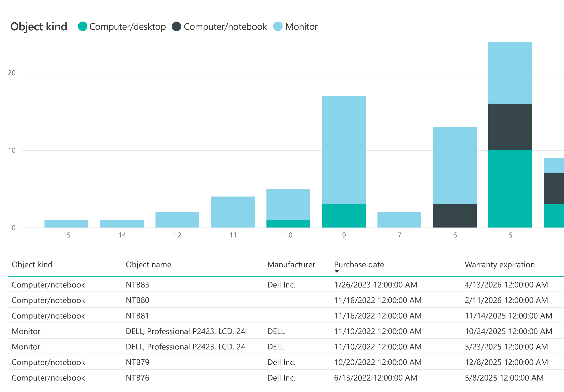The image size is (564, 392).
Task: Sort by Object name column header
Action: point(148,265)
